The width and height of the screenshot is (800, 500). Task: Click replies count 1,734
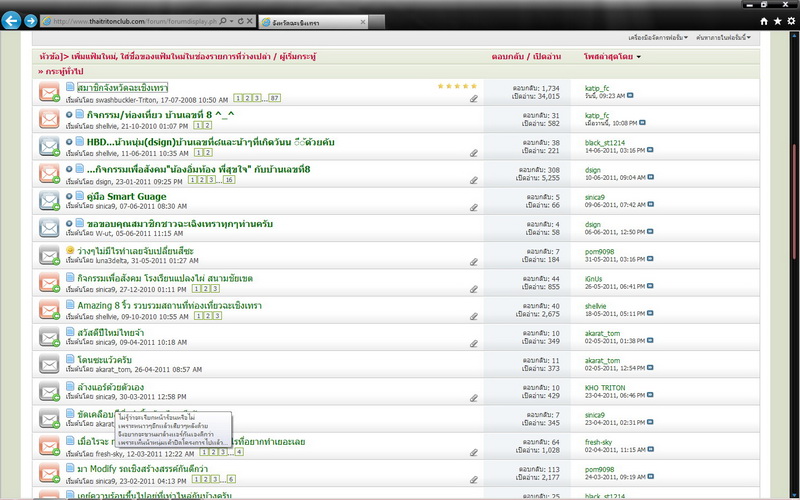[x=550, y=88]
